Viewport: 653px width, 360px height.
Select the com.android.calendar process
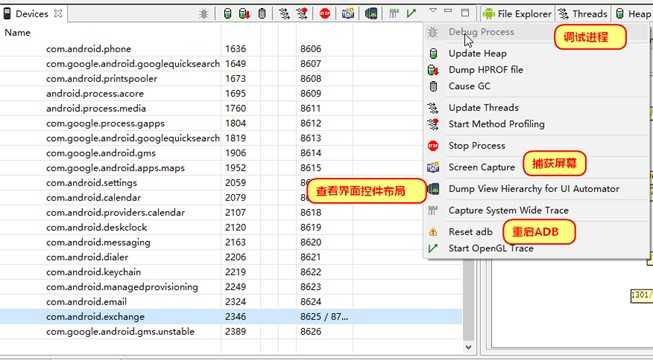[231, 198]
